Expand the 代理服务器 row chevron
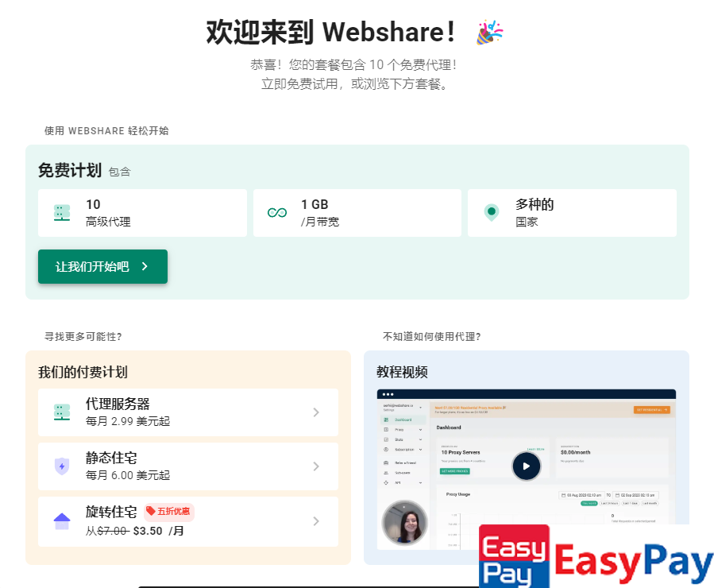This screenshot has height=588, width=714. [316, 412]
